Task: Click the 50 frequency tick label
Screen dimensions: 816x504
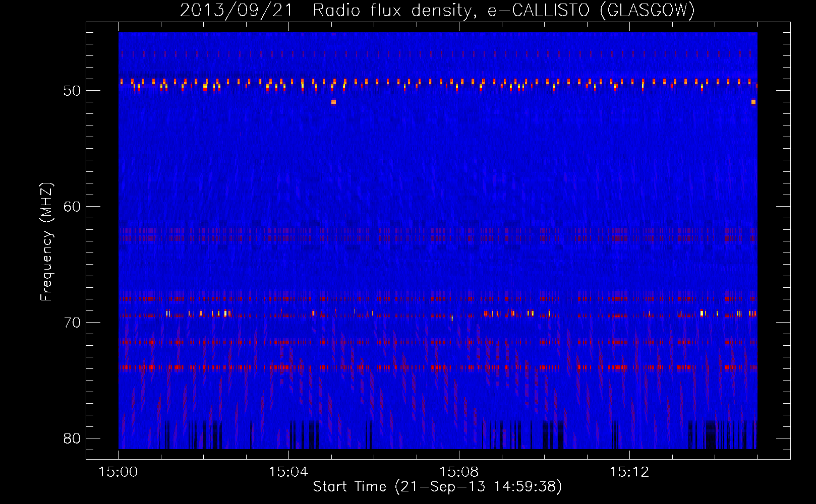Action: click(72, 91)
